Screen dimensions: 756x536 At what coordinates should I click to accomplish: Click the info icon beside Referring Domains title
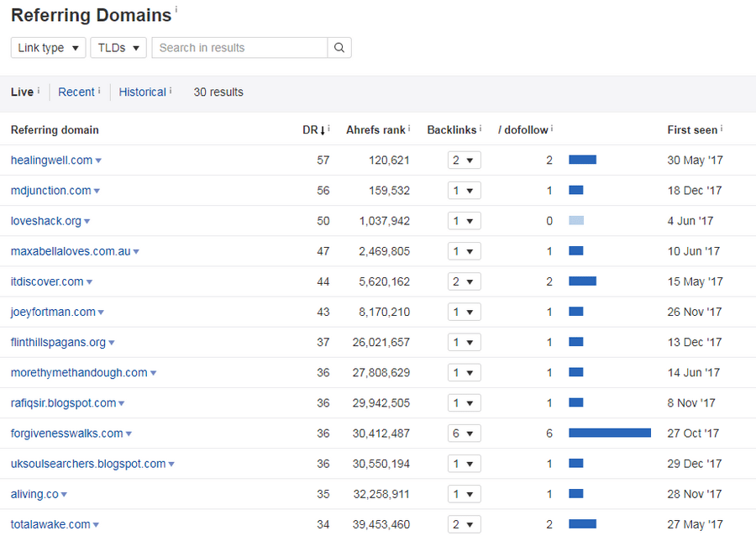tap(176, 9)
